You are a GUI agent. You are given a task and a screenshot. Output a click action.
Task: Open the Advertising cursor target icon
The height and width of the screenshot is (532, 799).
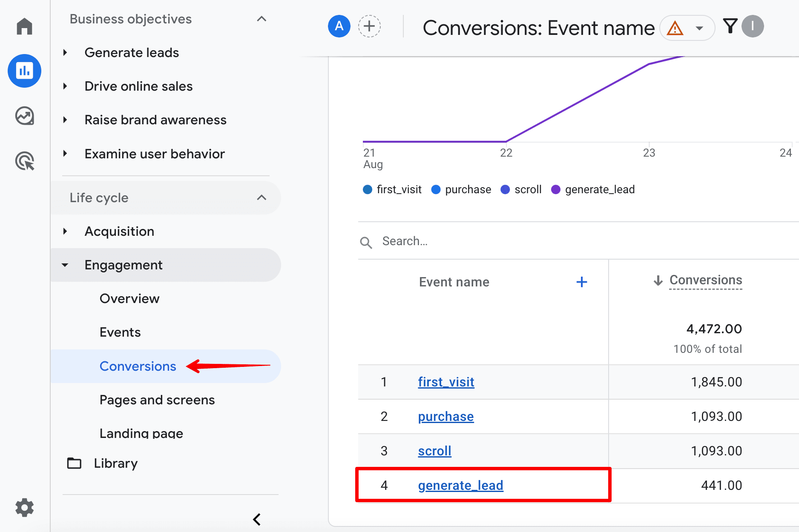point(24,161)
